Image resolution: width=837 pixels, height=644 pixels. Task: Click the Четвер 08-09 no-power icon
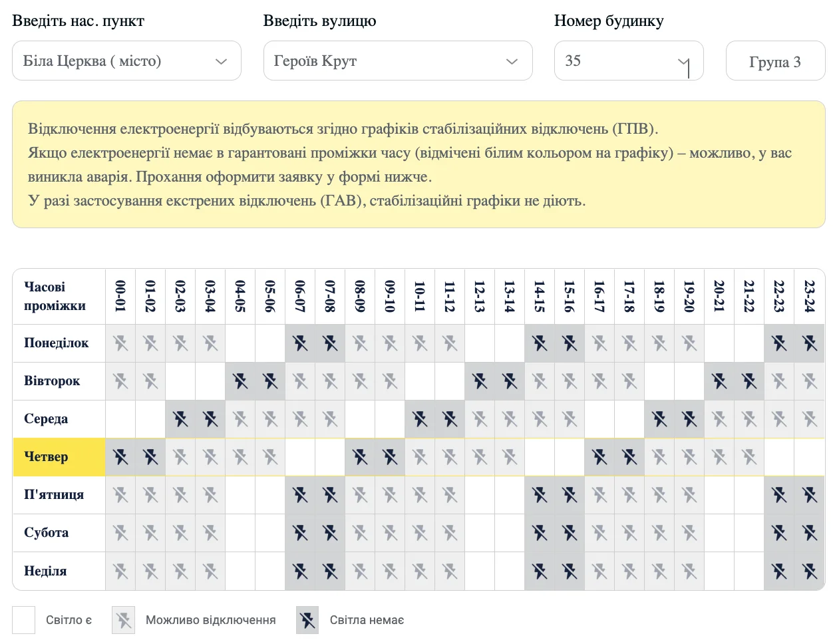pyautogui.click(x=360, y=457)
